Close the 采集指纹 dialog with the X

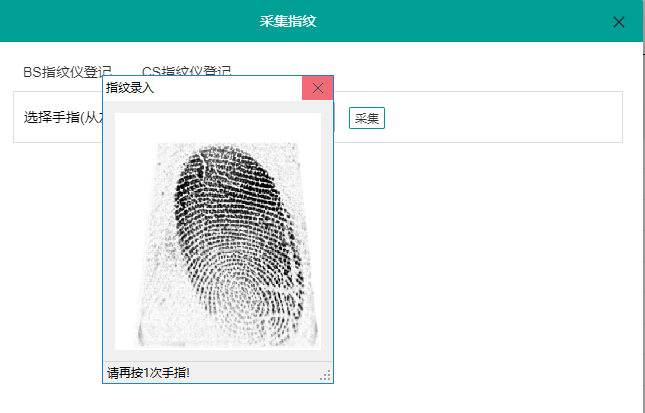pos(618,21)
